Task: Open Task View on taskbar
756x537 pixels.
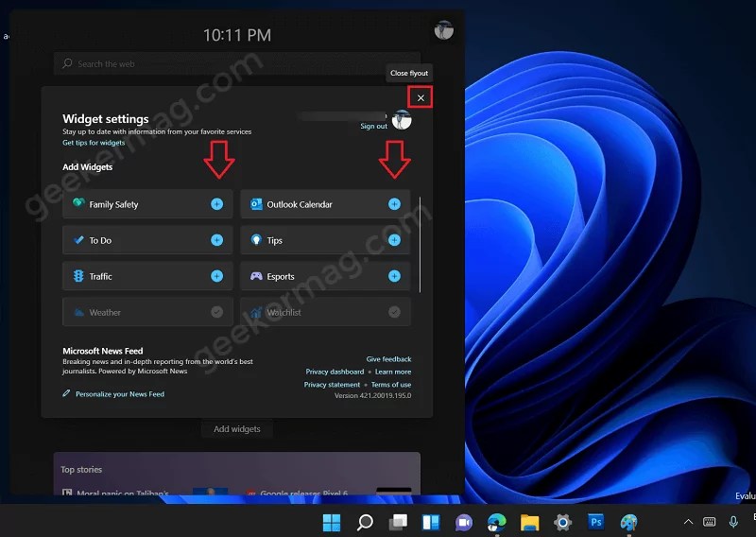Action: (398, 522)
